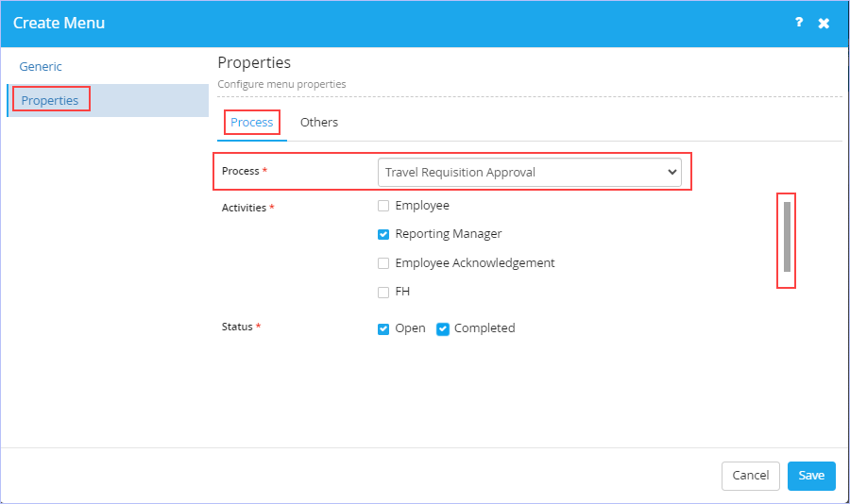Screen dimensions: 850x504
Task: Click the Employee Acknowledgement label
Action: (x=475, y=262)
